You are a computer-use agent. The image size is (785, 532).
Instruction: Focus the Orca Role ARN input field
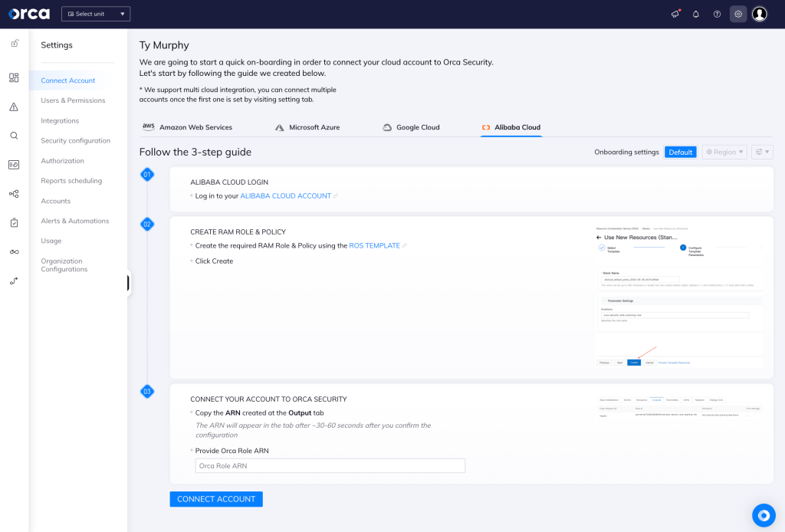330,465
